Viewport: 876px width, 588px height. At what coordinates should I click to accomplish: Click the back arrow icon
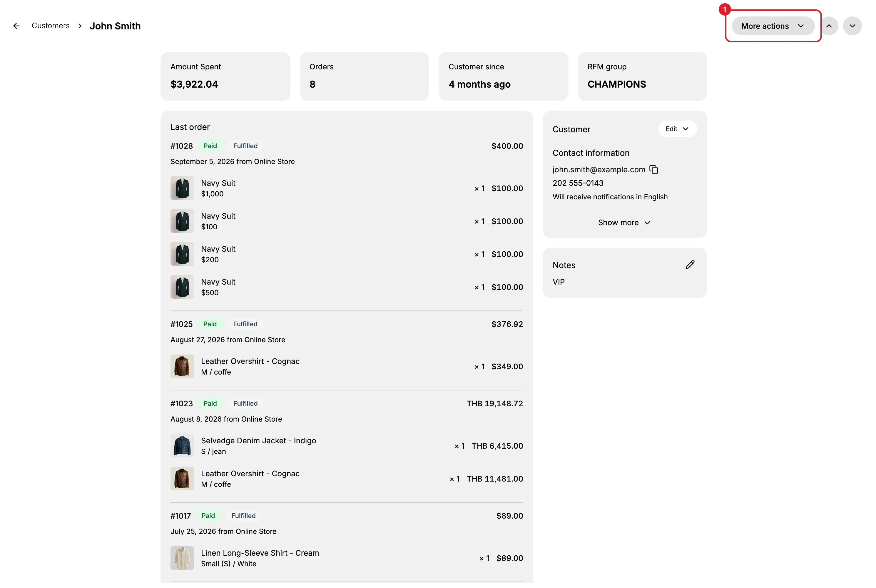point(16,26)
